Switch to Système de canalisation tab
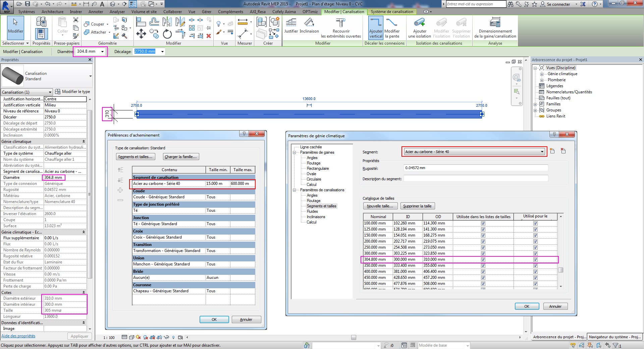The image size is (644, 349). [392, 11]
